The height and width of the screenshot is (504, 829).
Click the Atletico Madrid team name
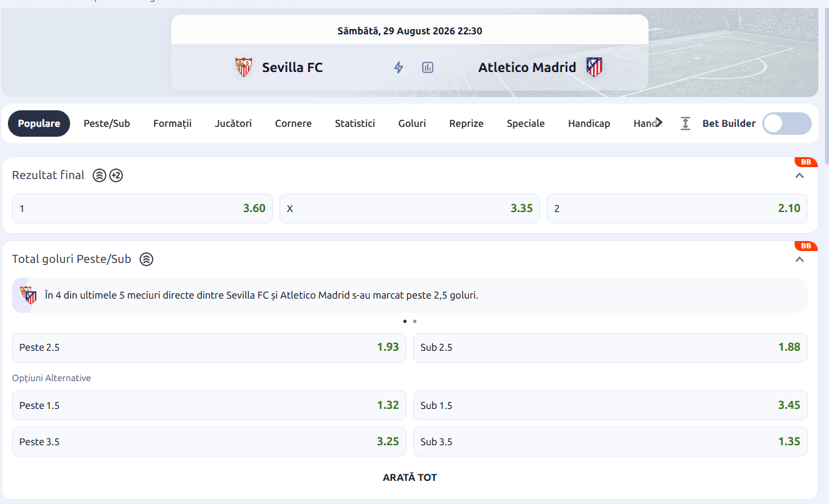click(x=528, y=67)
